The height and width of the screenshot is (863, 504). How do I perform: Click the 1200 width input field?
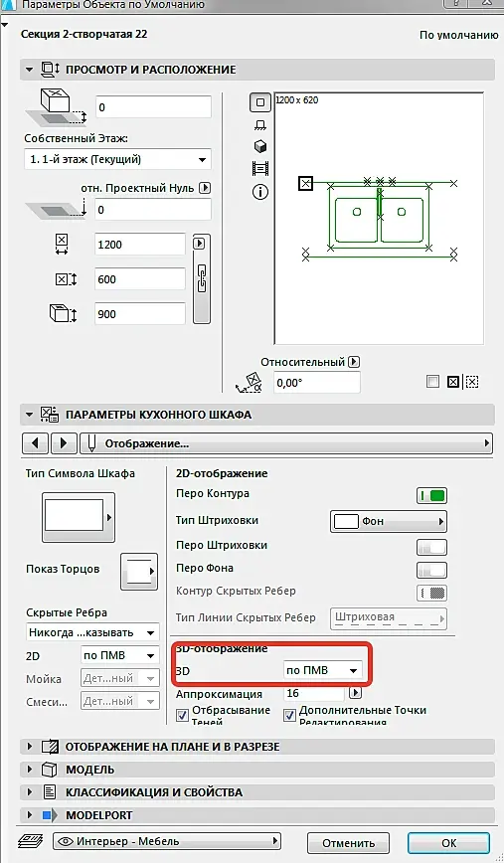(x=140, y=245)
